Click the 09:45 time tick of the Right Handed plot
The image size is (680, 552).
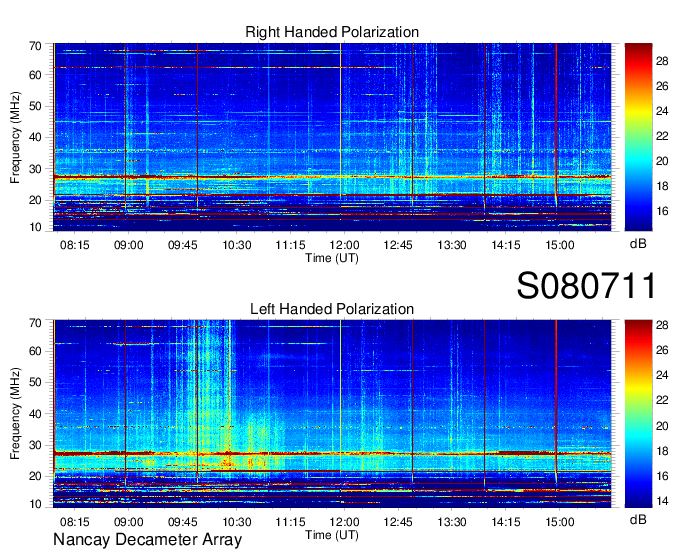tap(183, 245)
